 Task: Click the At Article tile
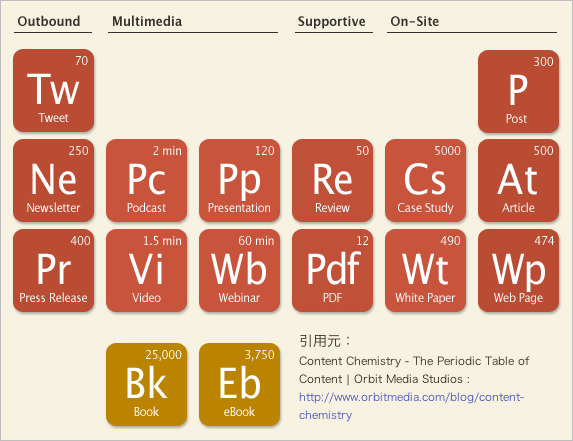[x=518, y=180]
